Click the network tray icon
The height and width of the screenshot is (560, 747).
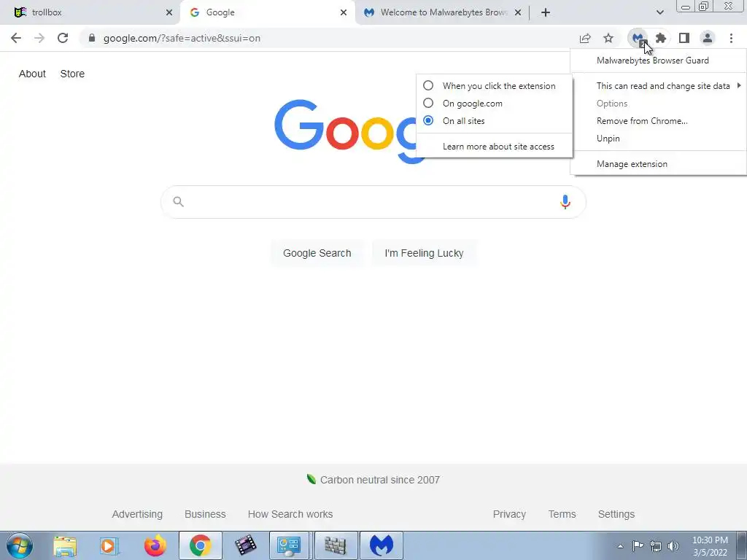pos(656,546)
